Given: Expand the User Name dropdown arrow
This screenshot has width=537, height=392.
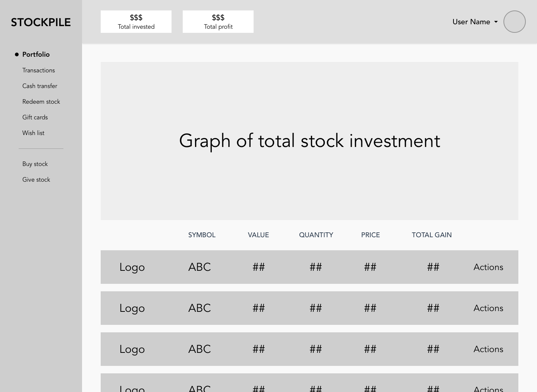Looking at the screenshot, I should point(496,22).
